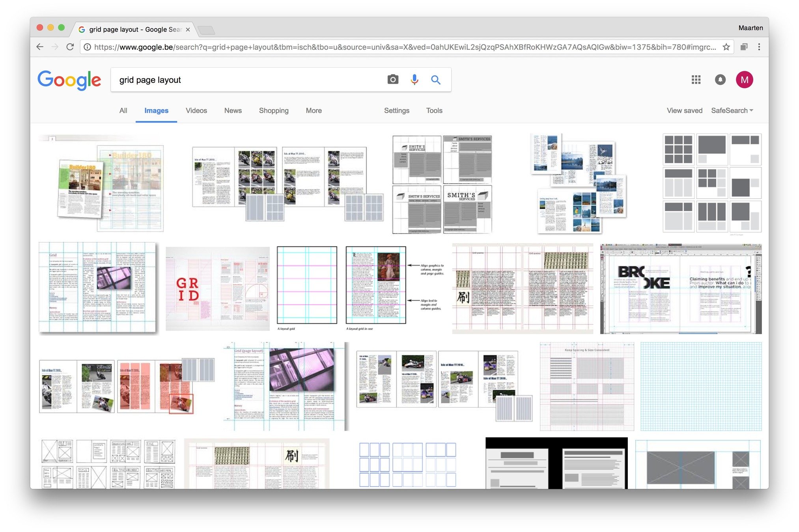Switch to the Shopping tab
The width and height of the screenshot is (799, 532).
pyautogui.click(x=274, y=111)
